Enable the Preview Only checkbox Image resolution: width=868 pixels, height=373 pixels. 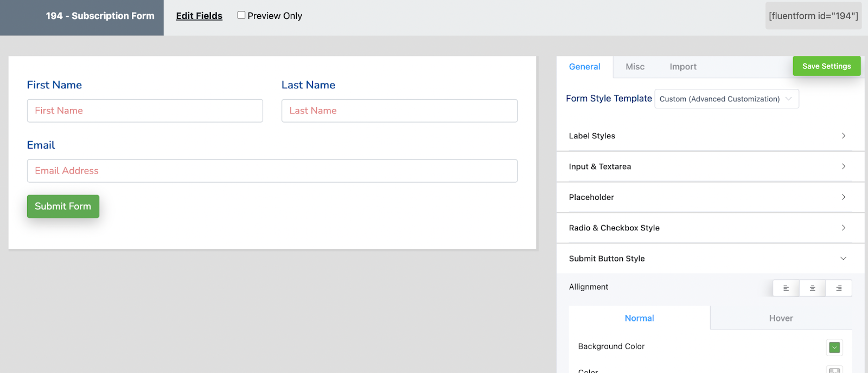click(x=241, y=15)
